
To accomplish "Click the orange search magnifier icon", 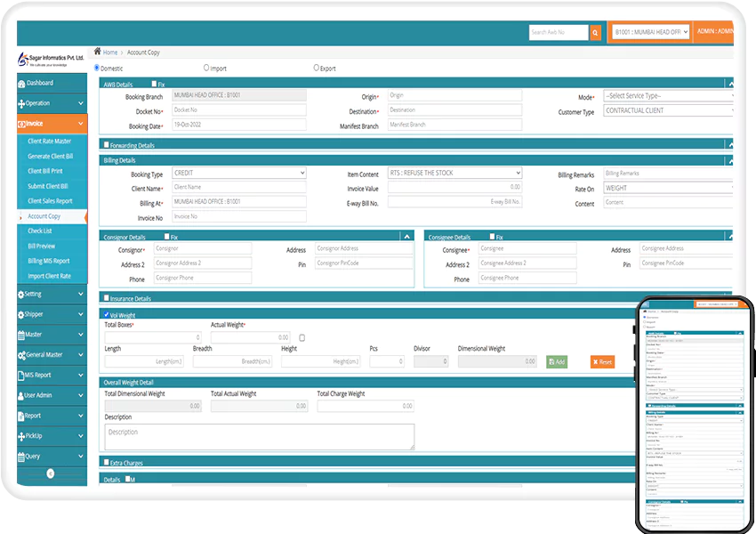I will click(x=595, y=33).
